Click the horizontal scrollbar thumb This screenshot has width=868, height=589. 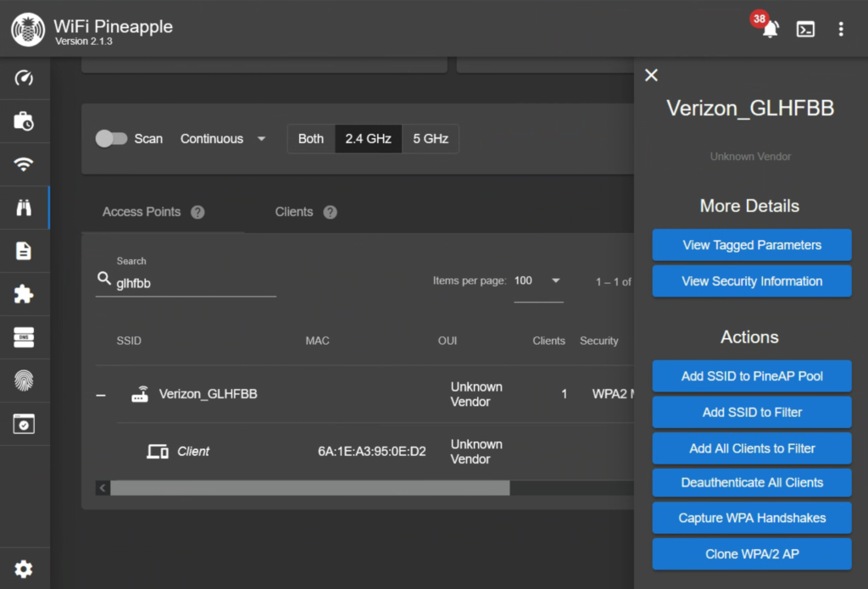point(310,487)
